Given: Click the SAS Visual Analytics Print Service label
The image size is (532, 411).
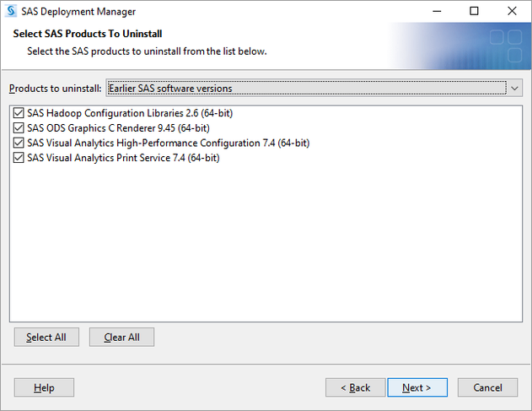Looking at the screenshot, I should pos(123,158).
